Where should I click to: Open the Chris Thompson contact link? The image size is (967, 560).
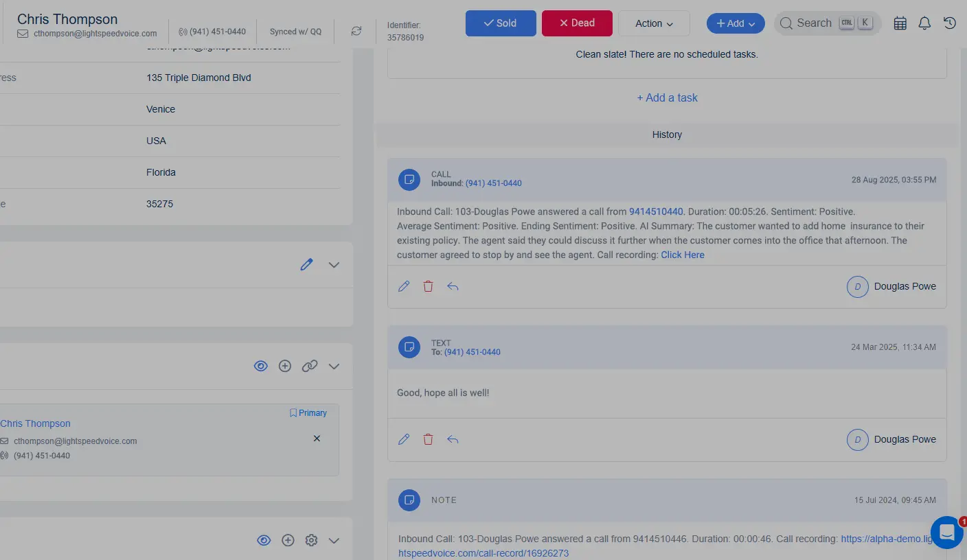(x=35, y=423)
